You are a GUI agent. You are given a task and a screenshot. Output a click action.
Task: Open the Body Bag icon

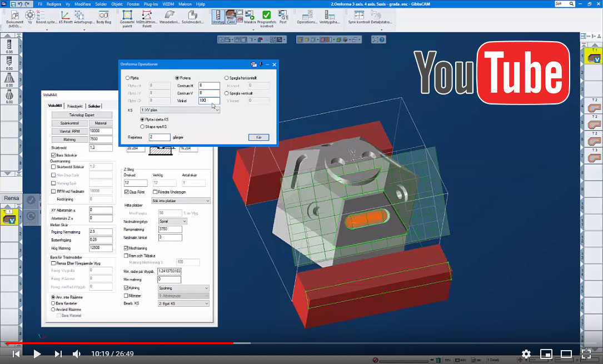coord(103,16)
